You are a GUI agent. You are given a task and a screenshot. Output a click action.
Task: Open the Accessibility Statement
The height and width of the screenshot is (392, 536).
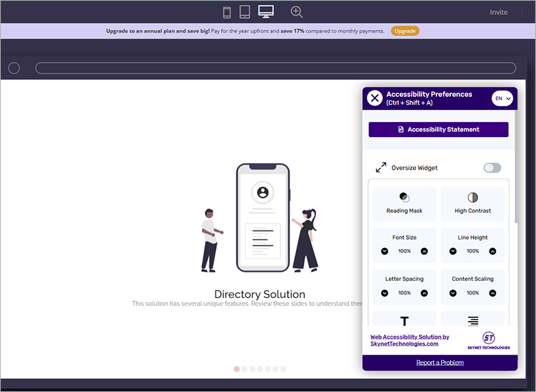pos(438,130)
